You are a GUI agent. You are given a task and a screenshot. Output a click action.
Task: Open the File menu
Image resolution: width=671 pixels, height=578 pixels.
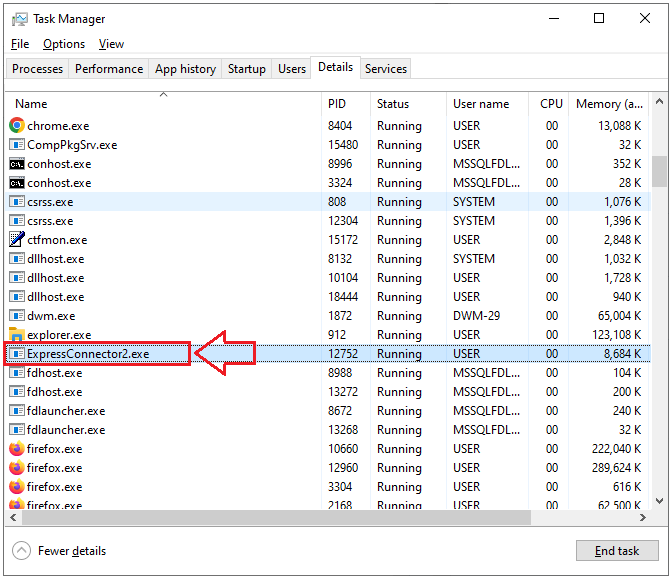pos(20,44)
